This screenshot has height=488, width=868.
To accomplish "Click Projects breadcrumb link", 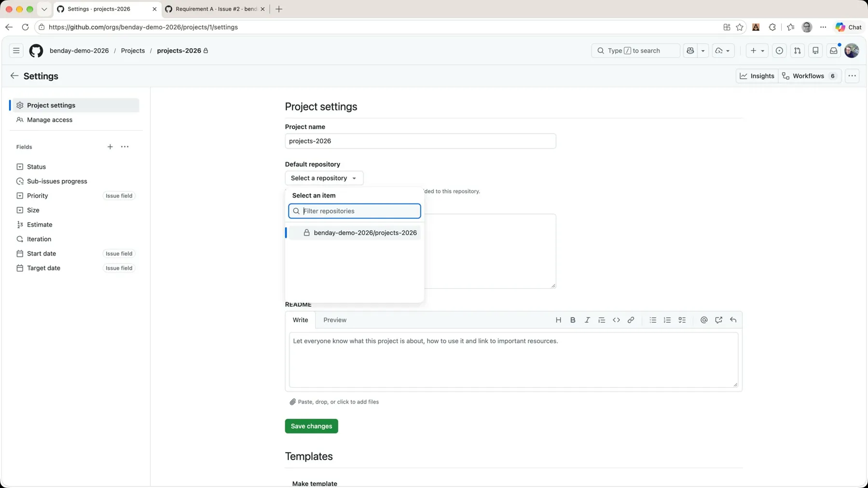I will [x=133, y=51].
